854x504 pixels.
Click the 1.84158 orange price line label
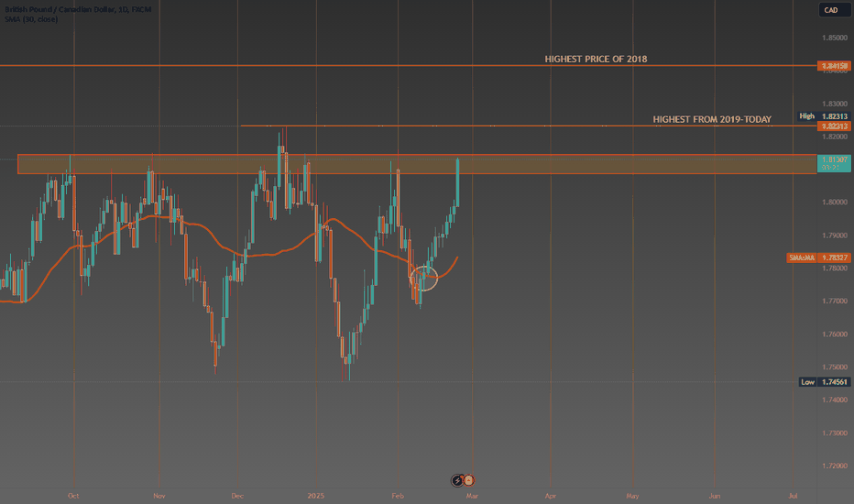833,66
